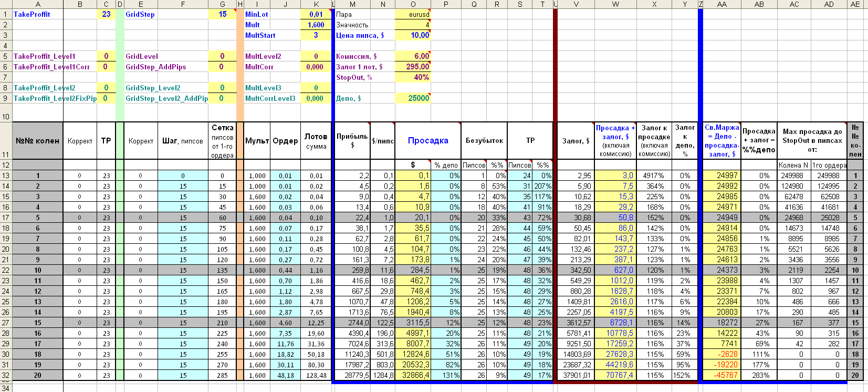Screen dimensions: 868x392
Task: Click the TakeProffit_Level1Corr label
Action: coord(51,67)
